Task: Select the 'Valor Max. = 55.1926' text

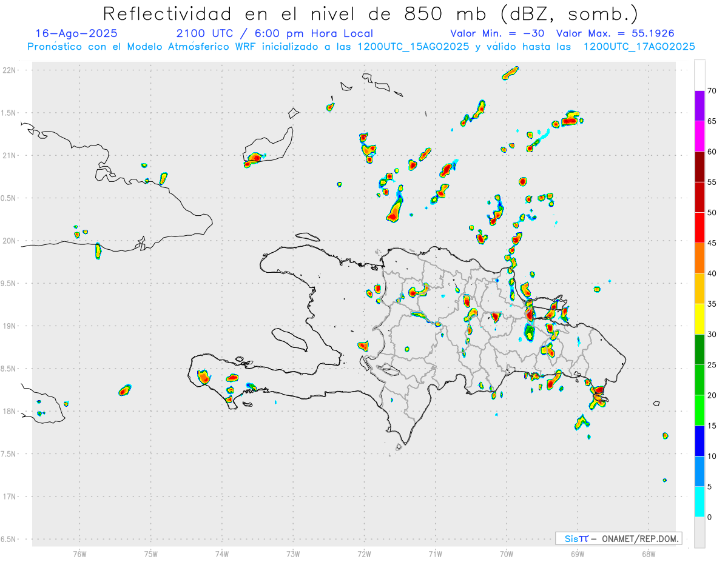Action: tap(615, 33)
